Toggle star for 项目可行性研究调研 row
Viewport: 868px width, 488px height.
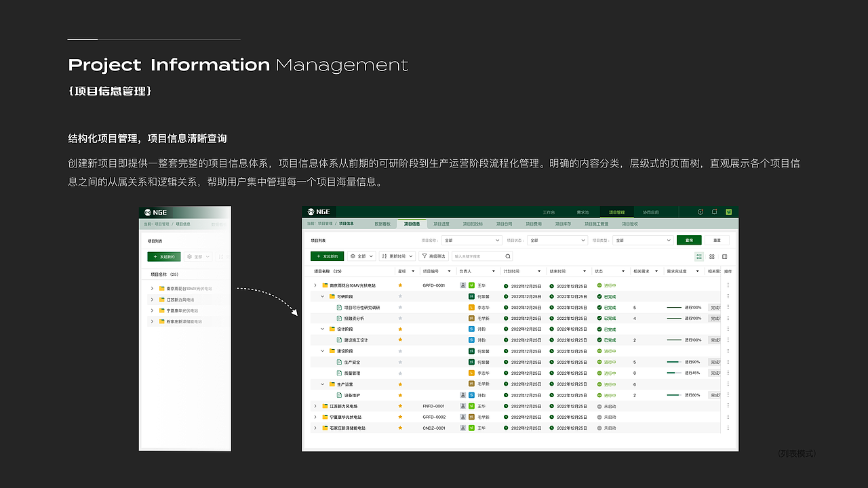coord(400,307)
